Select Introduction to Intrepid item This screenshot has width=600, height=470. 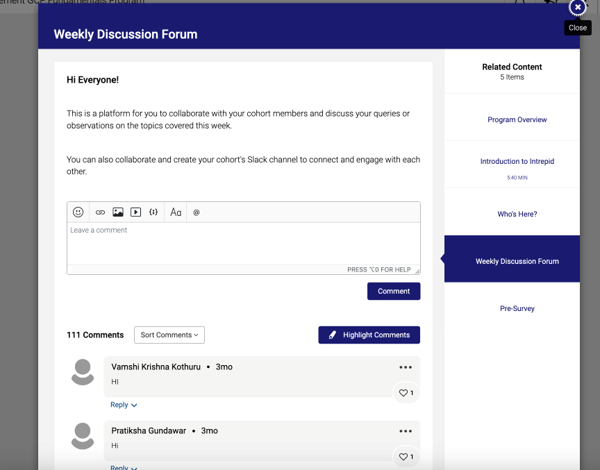pos(517,162)
